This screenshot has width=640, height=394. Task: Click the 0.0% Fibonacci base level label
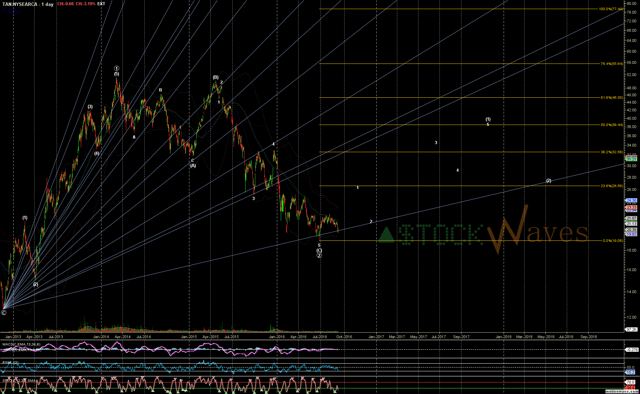click(613, 240)
